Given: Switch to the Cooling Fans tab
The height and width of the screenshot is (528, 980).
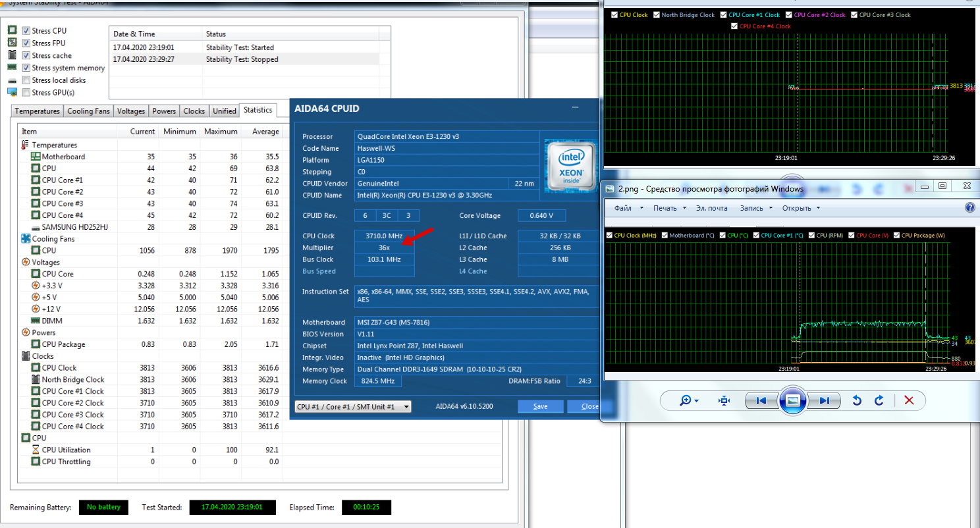Looking at the screenshot, I should click(89, 111).
